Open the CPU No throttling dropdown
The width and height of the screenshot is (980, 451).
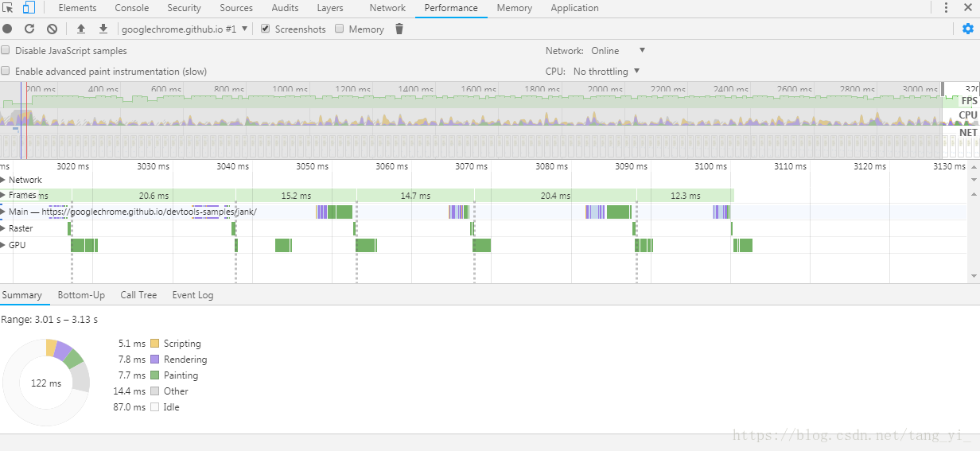(x=607, y=71)
